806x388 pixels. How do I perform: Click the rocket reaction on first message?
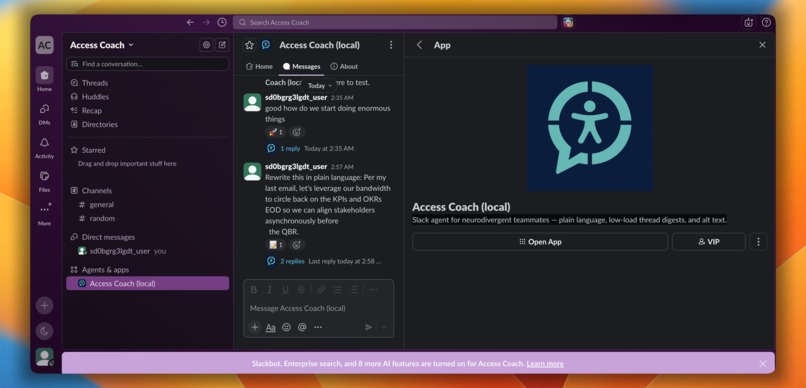click(x=276, y=132)
